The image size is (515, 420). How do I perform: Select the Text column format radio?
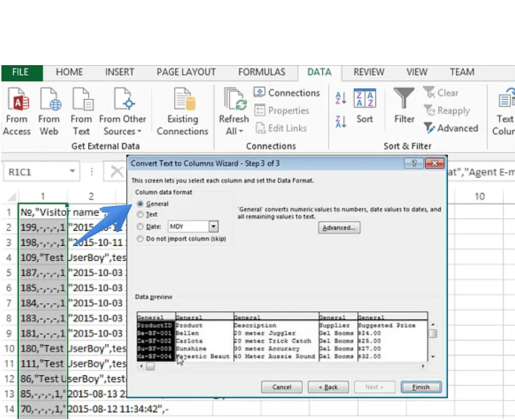[141, 215]
